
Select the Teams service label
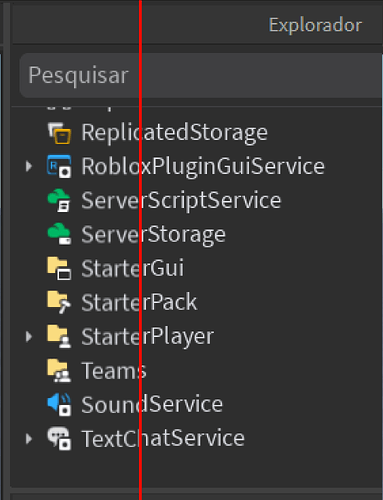click(x=114, y=371)
